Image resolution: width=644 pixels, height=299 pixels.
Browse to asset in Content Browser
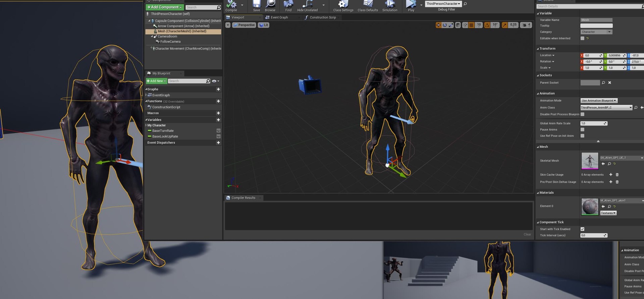tap(270, 6)
